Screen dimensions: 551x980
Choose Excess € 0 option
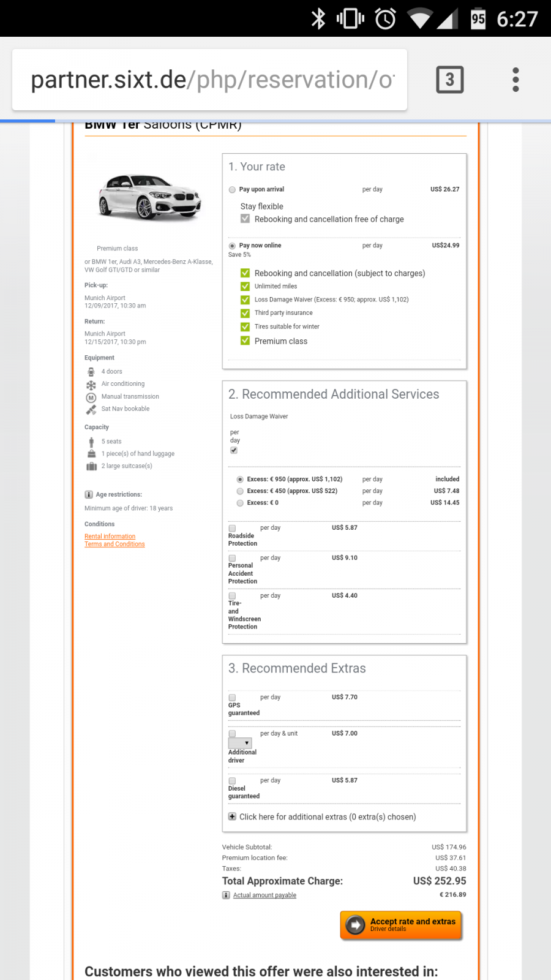point(240,503)
